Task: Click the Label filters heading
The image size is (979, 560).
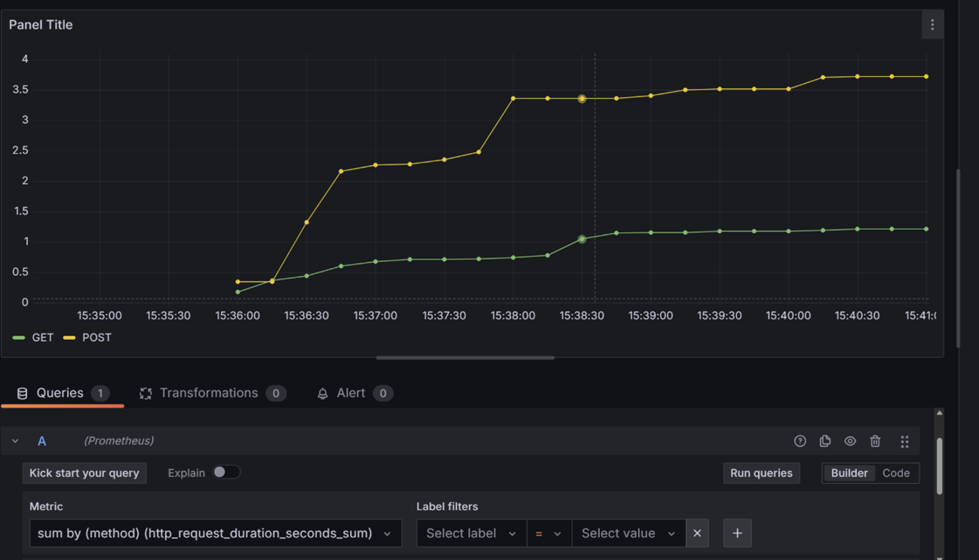Action: pyautogui.click(x=447, y=506)
